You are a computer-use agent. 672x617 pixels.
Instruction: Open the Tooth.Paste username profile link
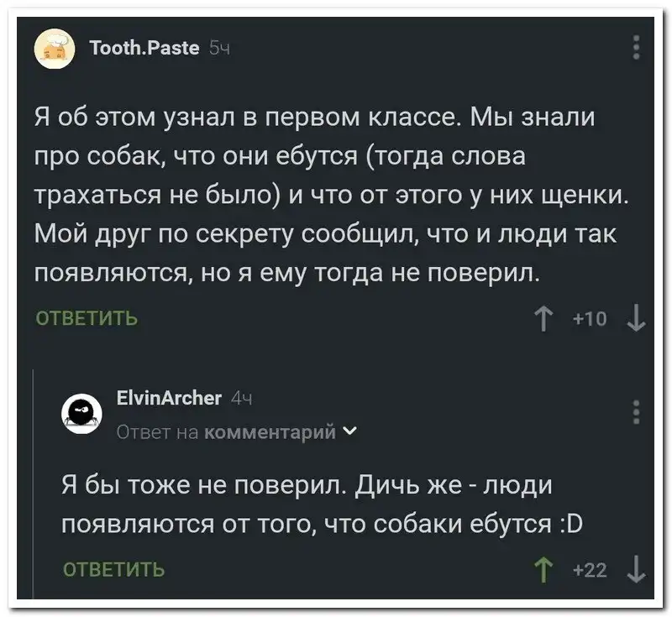[x=144, y=49]
